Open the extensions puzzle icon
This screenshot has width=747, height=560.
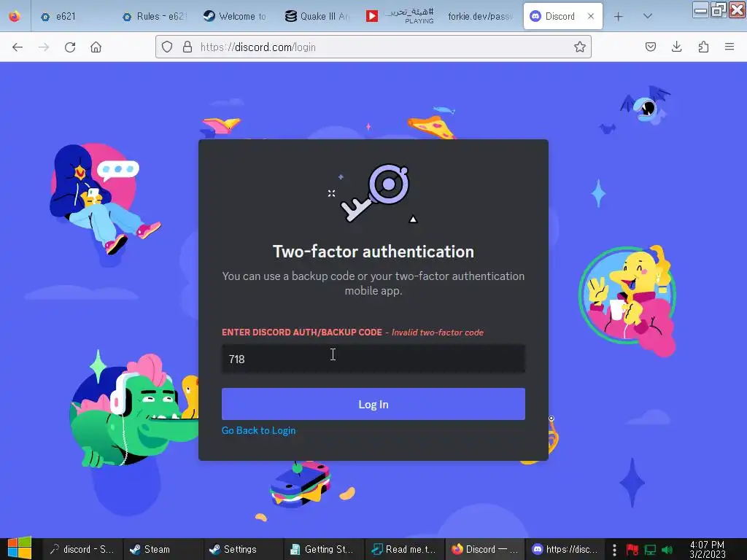tap(703, 47)
